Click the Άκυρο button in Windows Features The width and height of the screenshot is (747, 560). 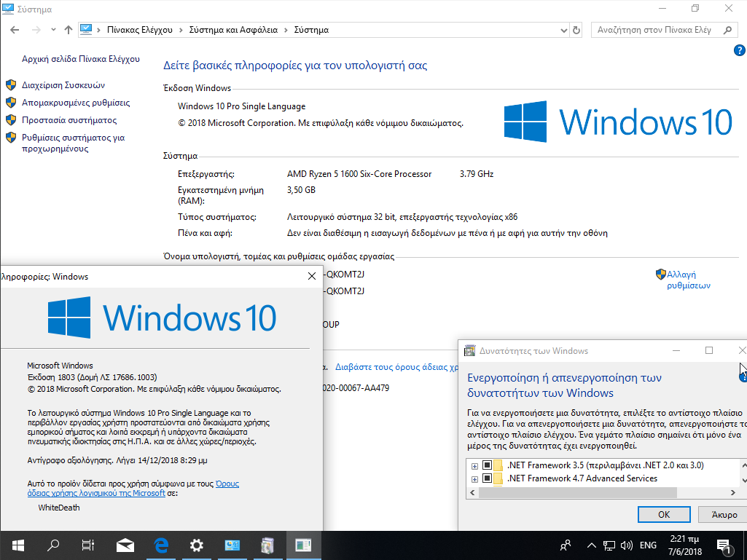[723, 514]
